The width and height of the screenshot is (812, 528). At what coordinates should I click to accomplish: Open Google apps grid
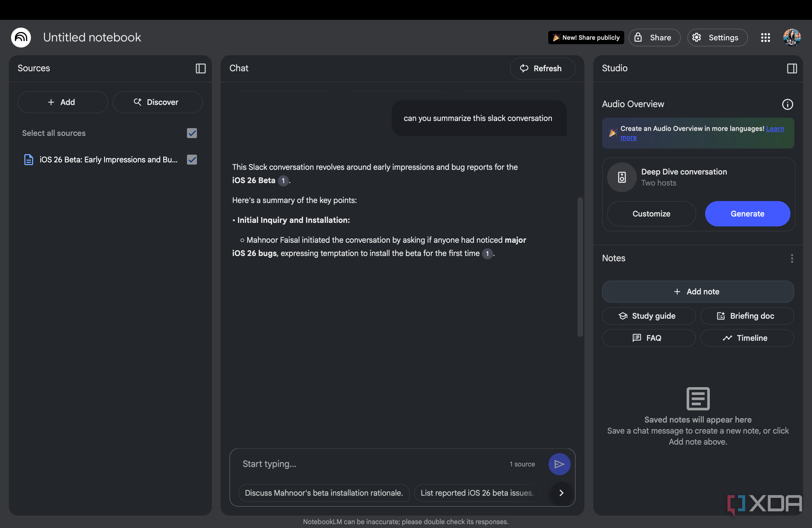(765, 38)
